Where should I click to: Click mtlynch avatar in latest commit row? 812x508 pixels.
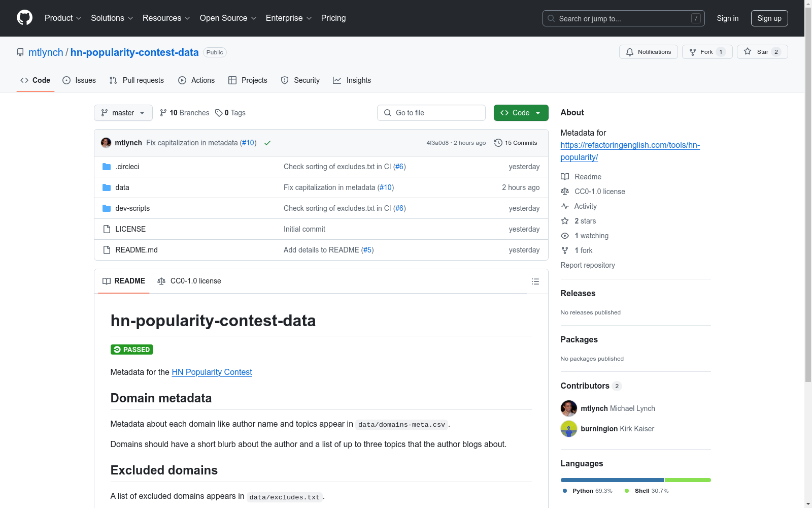point(106,143)
